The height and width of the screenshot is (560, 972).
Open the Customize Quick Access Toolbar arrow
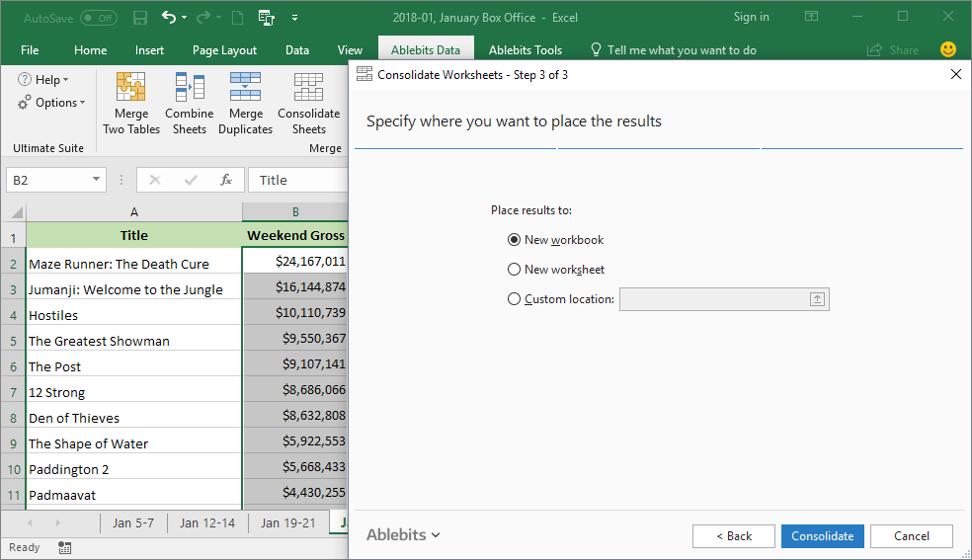coord(295,18)
